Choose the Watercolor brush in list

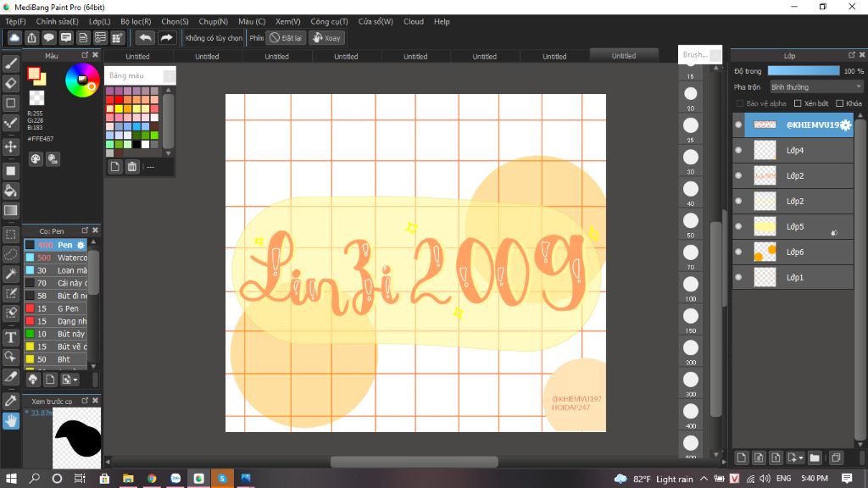(55, 258)
